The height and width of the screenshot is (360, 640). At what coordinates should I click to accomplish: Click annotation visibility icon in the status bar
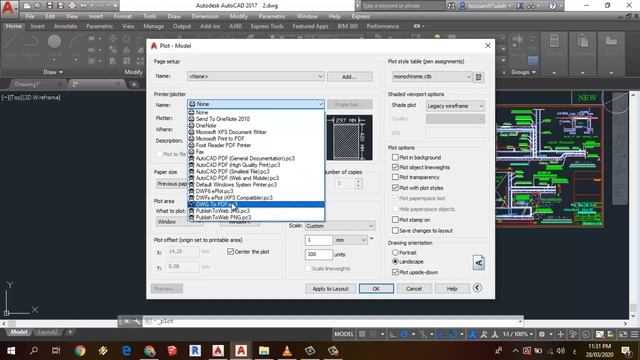pyautogui.click(x=473, y=334)
